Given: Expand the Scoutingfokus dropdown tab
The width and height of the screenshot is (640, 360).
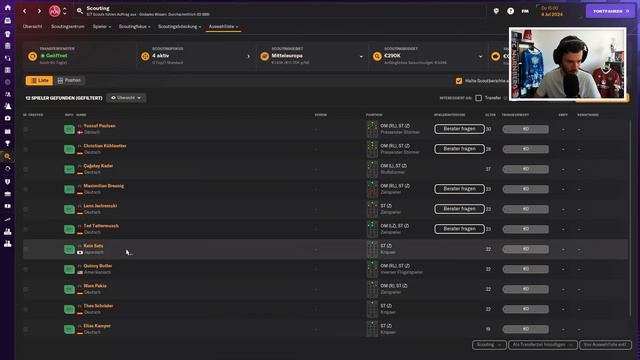Looking at the screenshot, I should point(134,27).
